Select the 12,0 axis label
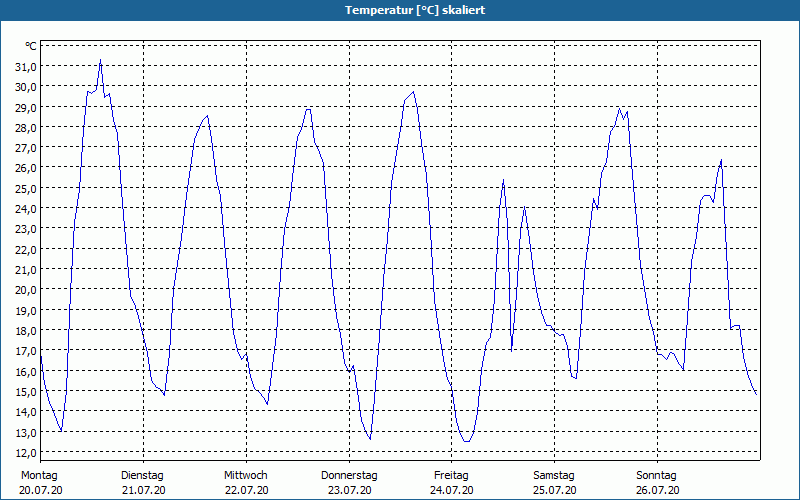This screenshot has height=500, width=800. [27, 452]
